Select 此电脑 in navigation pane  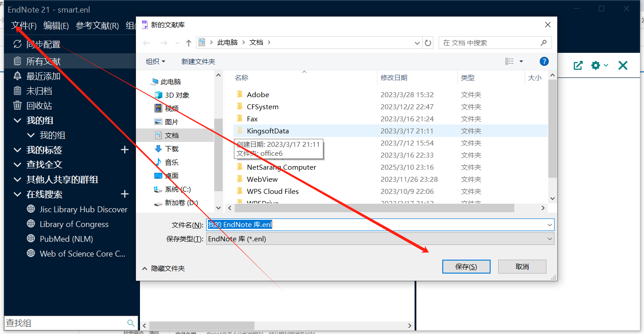coord(170,81)
